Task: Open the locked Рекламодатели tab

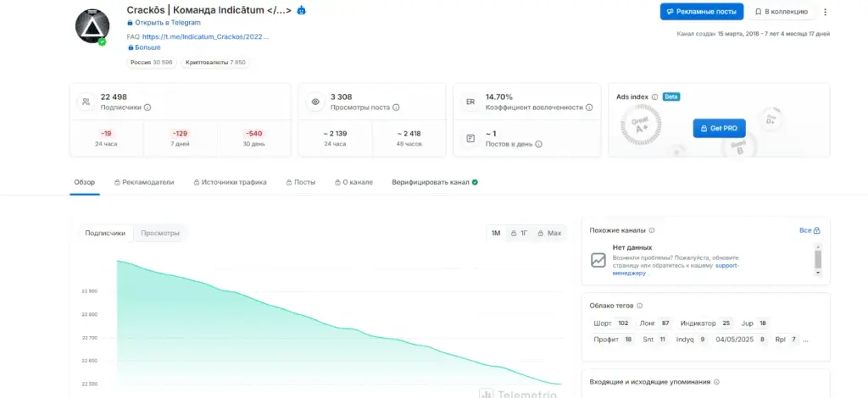Action: (x=144, y=182)
